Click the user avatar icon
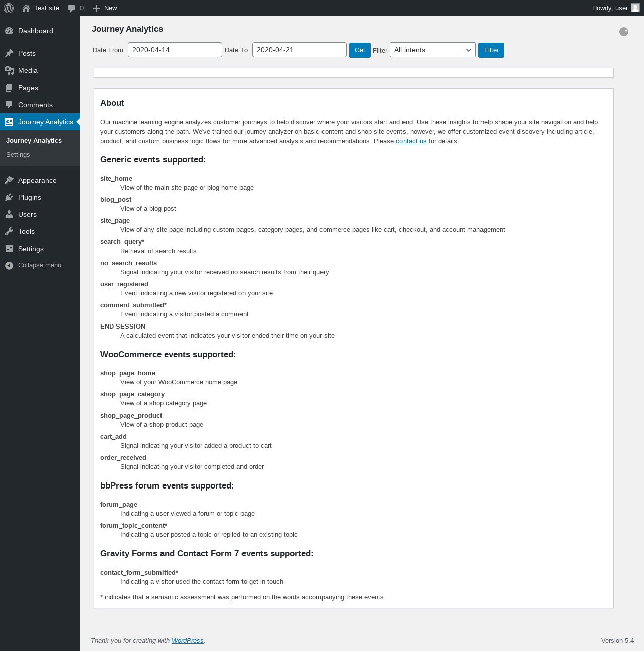Viewport: 644px width, 651px height. coord(635,8)
